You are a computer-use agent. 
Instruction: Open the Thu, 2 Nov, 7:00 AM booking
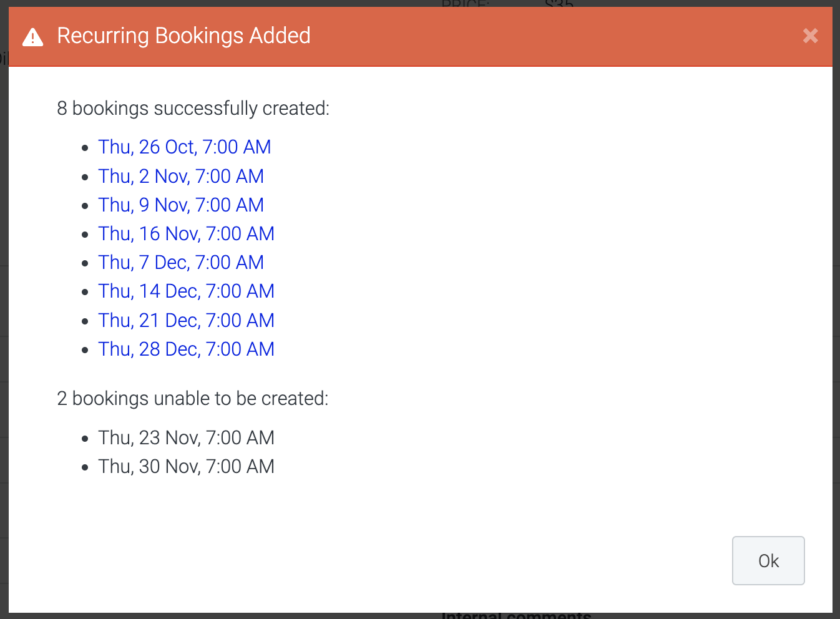click(x=181, y=176)
